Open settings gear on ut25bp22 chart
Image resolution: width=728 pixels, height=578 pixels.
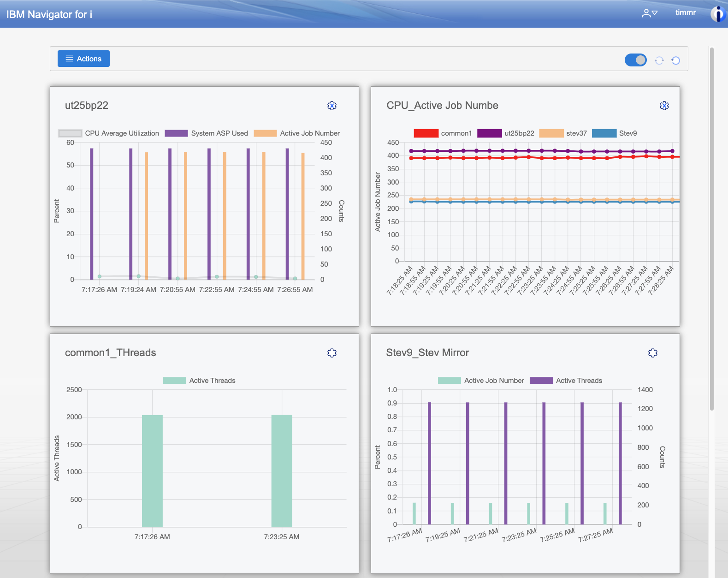(332, 106)
